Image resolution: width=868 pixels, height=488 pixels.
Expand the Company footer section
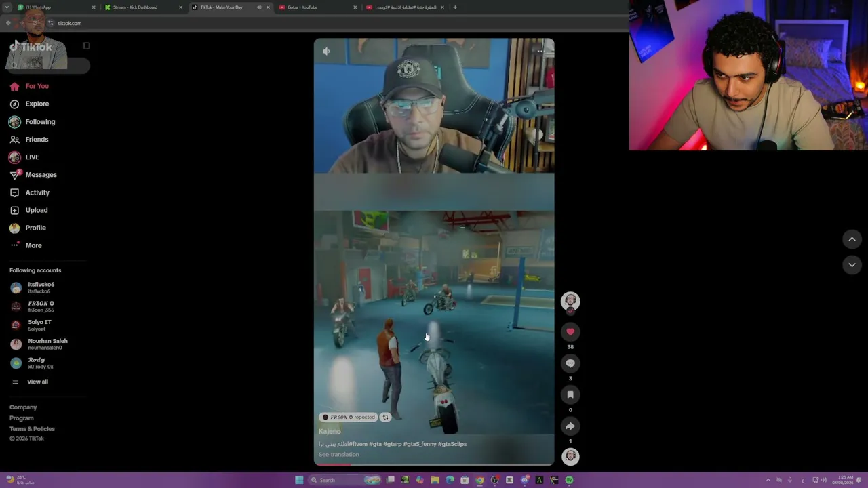pyautogui.click(x=23, y=407)
